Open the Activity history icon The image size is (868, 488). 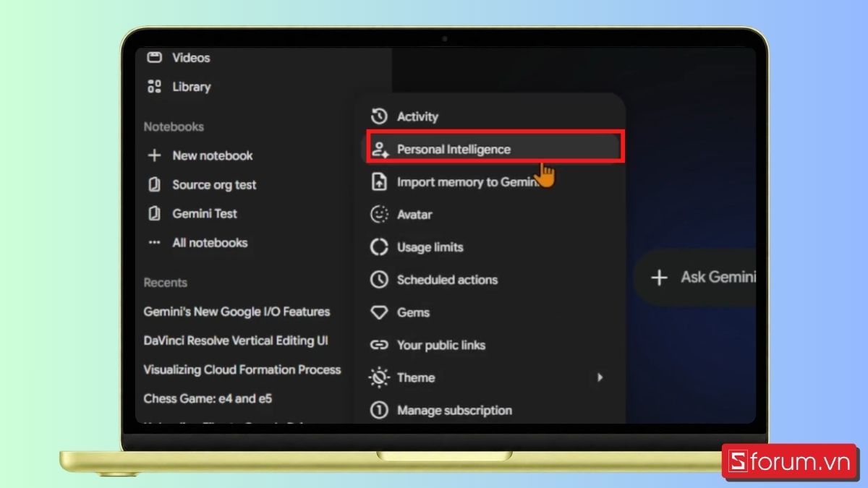point(379,116)
